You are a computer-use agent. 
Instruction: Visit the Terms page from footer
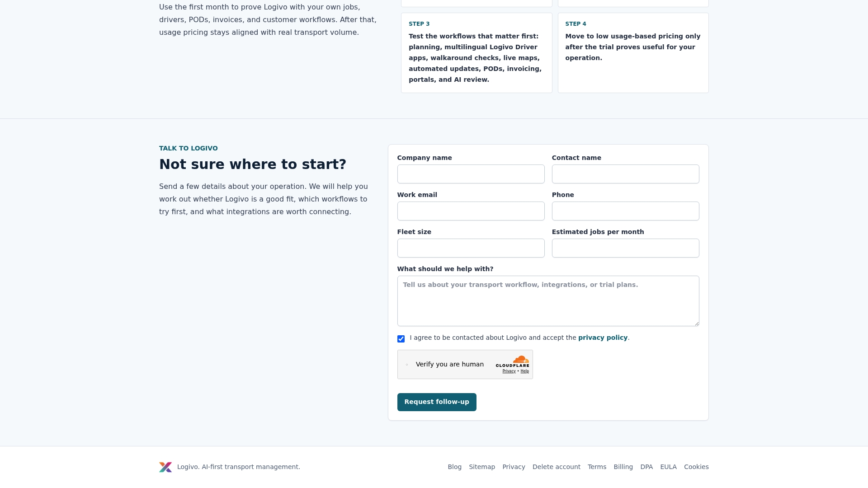pyautogui.click(x=597, y=467)
